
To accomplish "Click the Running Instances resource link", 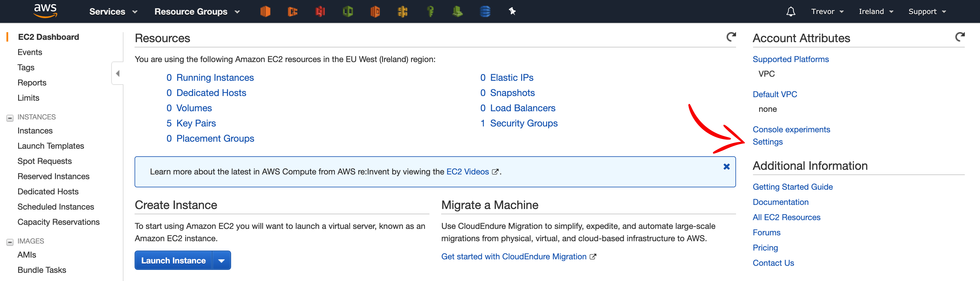I will point(215,78).
